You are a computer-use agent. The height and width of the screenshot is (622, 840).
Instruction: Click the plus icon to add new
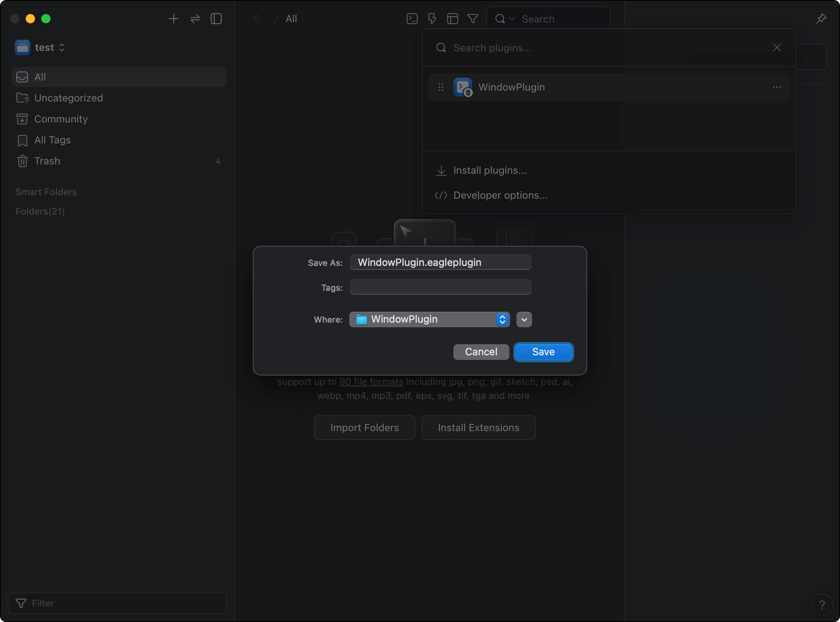(173, 19)
